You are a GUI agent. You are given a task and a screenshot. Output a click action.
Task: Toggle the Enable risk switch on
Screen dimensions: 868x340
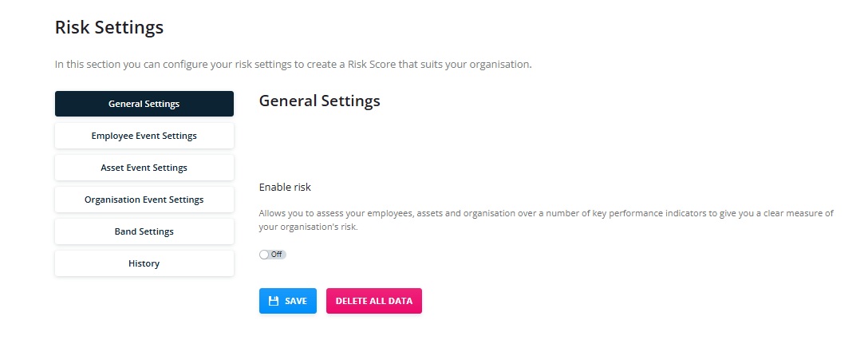(x=273, y=255)
